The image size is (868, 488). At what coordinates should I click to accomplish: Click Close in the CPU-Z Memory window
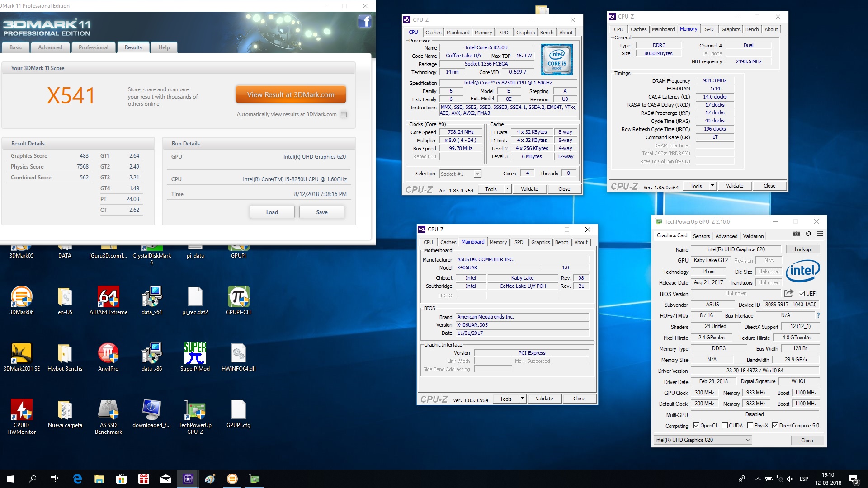coord(769,186)
